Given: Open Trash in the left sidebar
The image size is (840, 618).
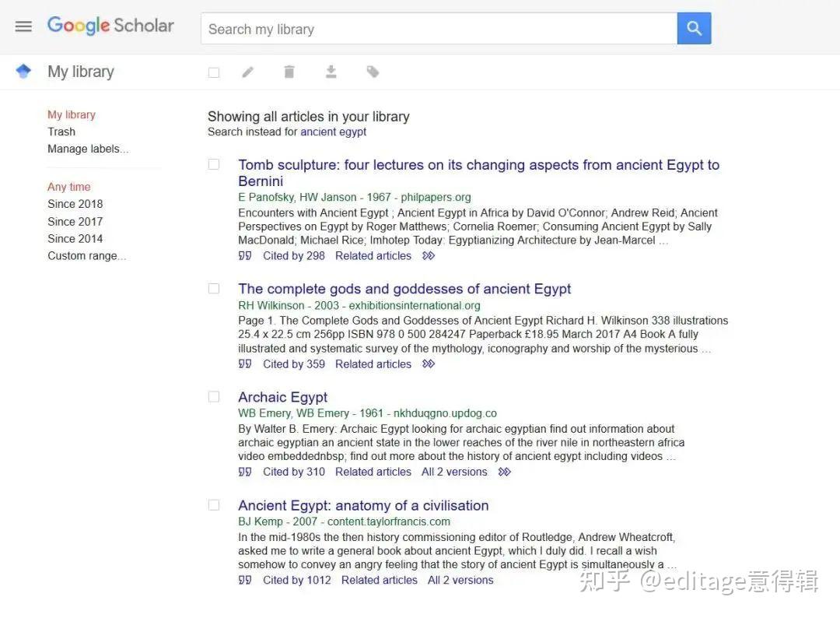Looking at the screenshot, I should tap(61, 132).
